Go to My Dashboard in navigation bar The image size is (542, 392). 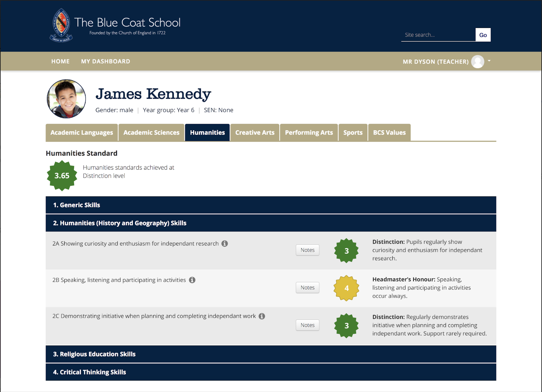106,61
